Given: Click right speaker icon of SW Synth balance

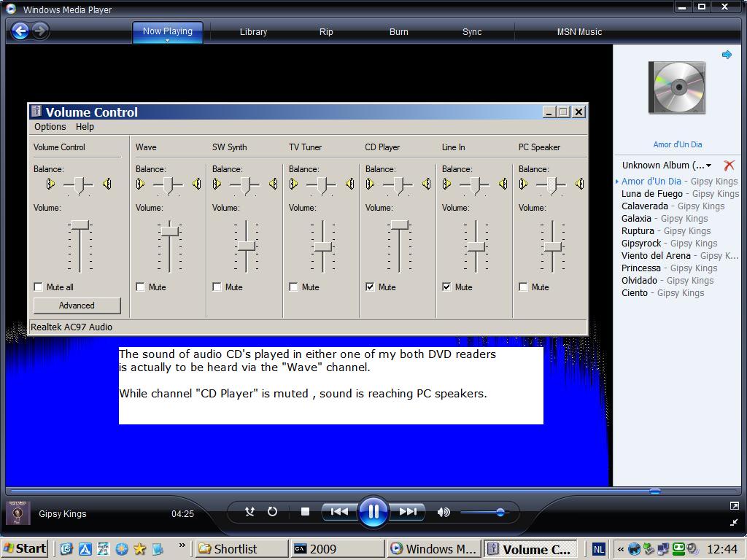Looking at the screenshot, I should tap(274, 184).
